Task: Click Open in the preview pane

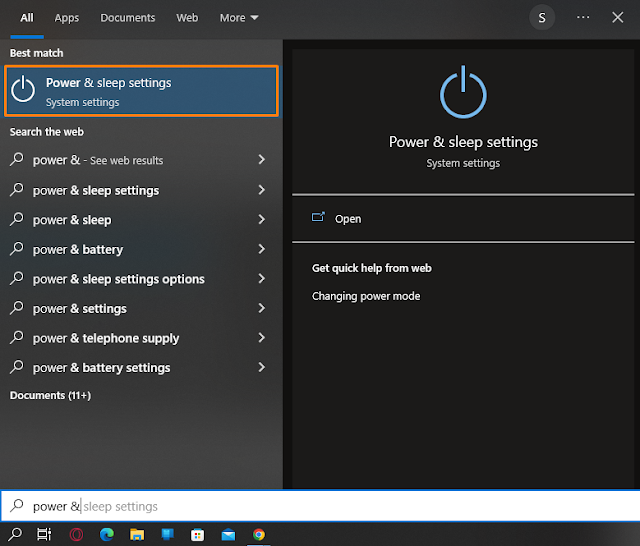Action: click(348, 219)
